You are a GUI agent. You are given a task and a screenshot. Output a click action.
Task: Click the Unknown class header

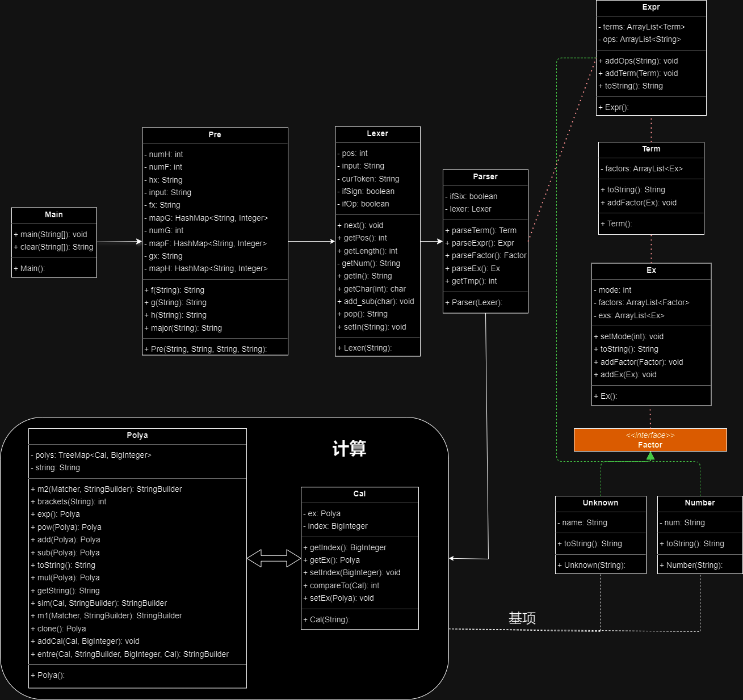coord(601,503)
